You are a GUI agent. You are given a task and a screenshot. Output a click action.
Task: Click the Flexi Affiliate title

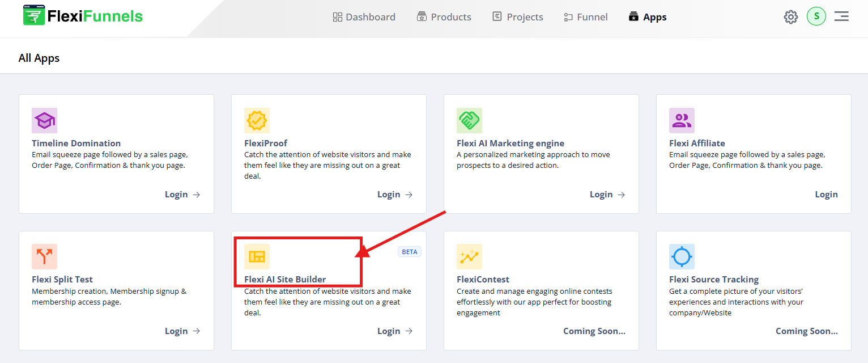click(x=697, y=143)
